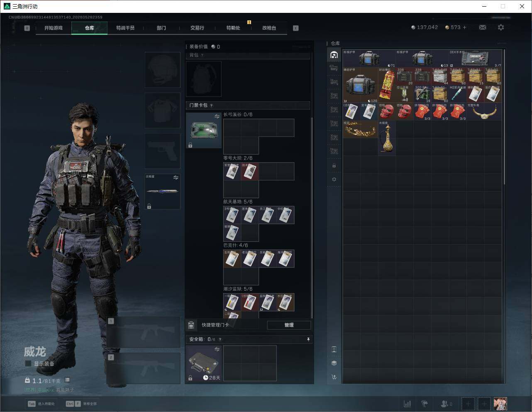Select the wine glass trophy item
This screenshot has width=532, height=412.
click(x=405, y=94)
